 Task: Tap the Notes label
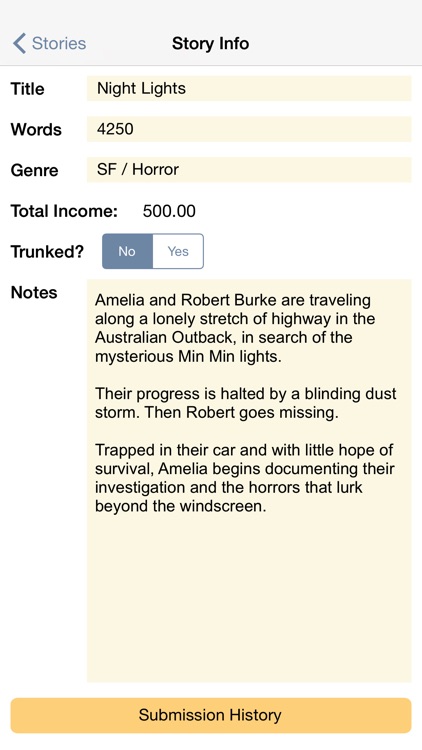(34, 292)
